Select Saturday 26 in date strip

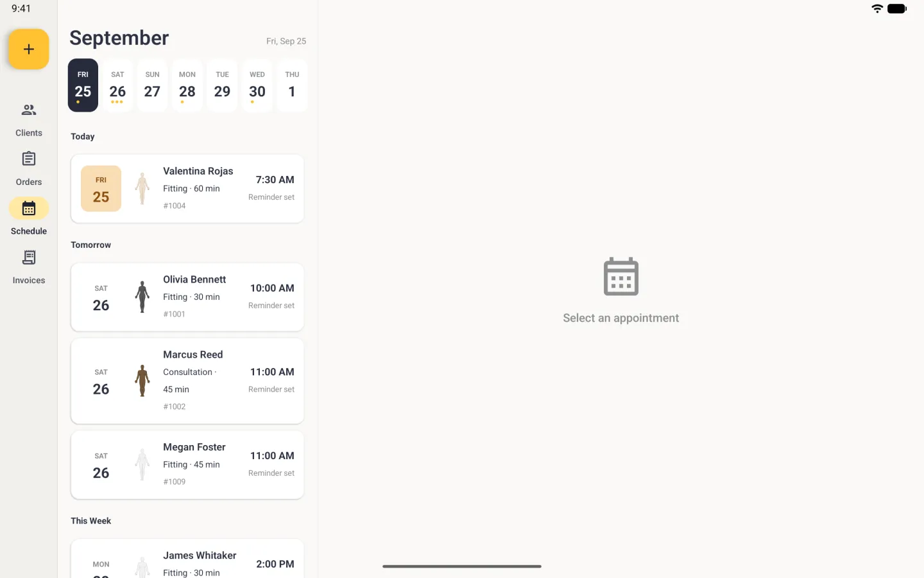point(117,85)
